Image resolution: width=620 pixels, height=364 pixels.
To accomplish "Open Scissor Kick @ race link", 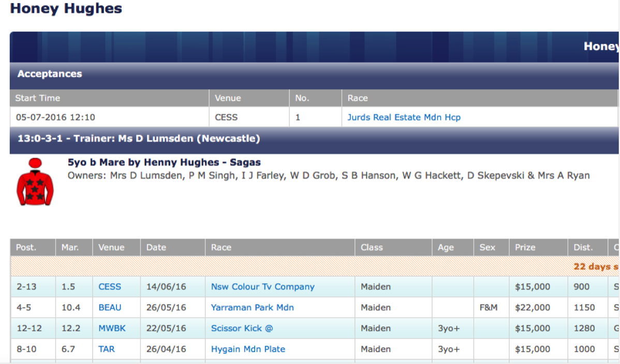I will click(x=242, y=328).
